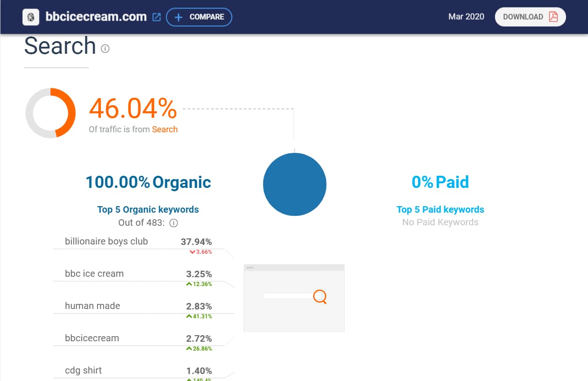Image resolution: width=588 pixels, height=381 pixels.
Task: Click the bbcicecream.com domain title
Action: pos(96,17)
